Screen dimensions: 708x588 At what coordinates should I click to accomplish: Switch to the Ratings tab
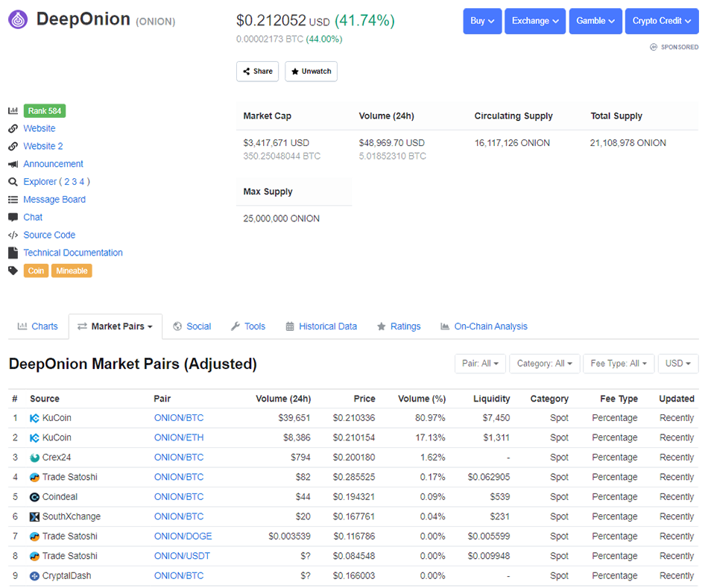399,326
